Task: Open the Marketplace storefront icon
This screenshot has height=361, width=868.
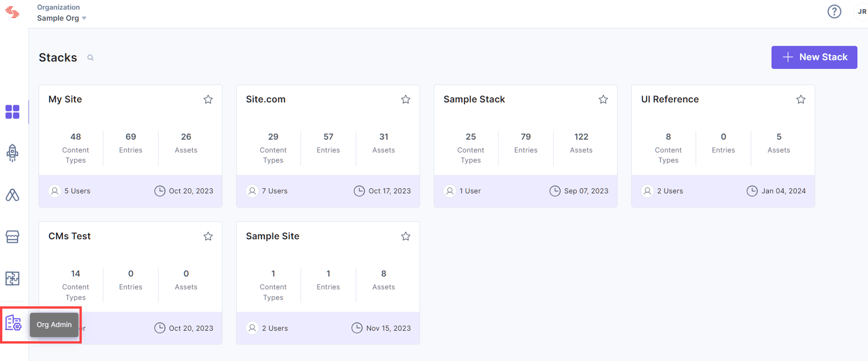Action: pyautogui.click(x=12, y=237)
